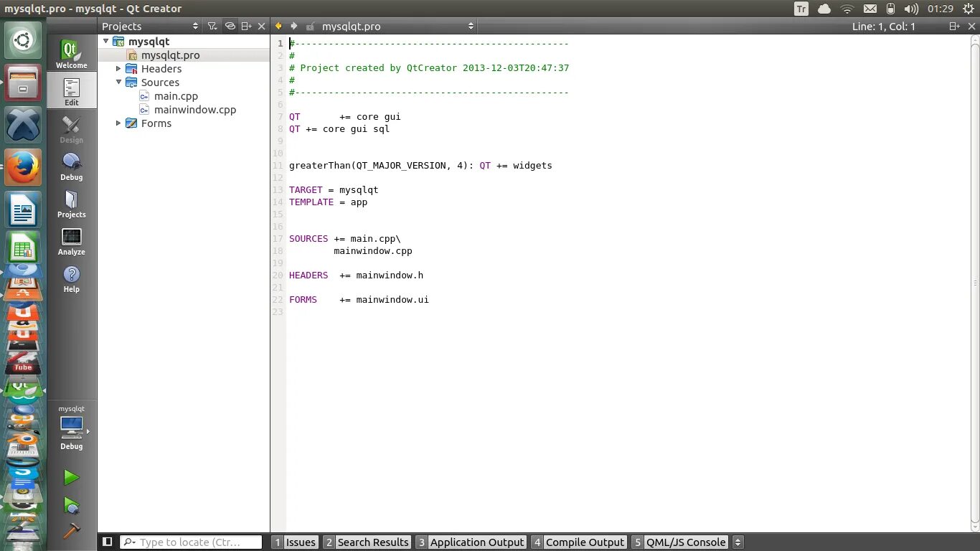Click the Ubuntu Dash home launcher icon
Viewport: 980px width, 551px height.
pos(24,41)
